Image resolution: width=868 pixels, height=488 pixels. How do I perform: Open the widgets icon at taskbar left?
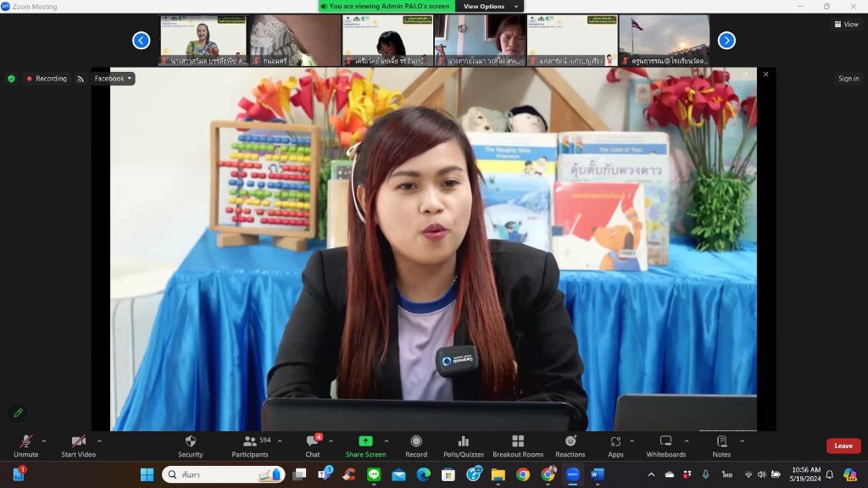(x=19, y=474)
